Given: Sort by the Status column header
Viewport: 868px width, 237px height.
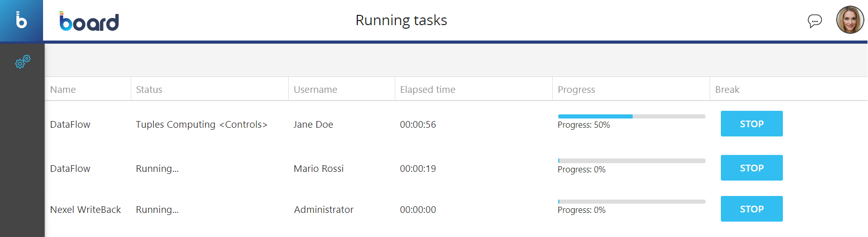Looking at the screenshot, I should pyautogui.click(x=149, y=89).
